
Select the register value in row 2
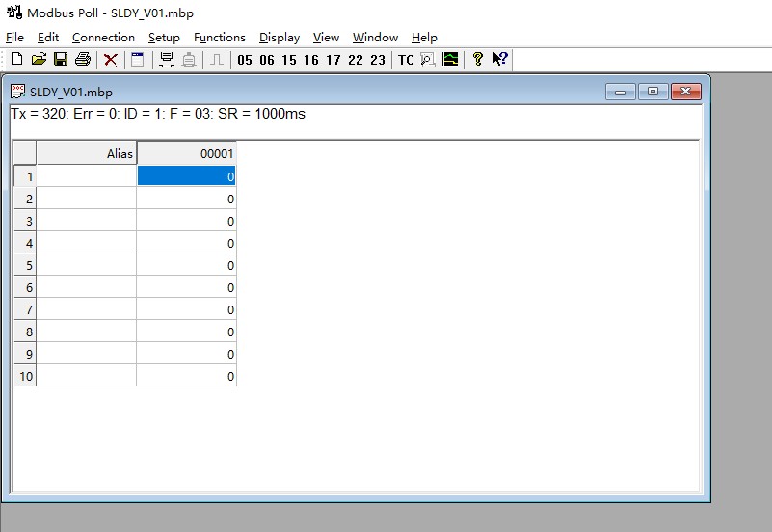(187, 199)
